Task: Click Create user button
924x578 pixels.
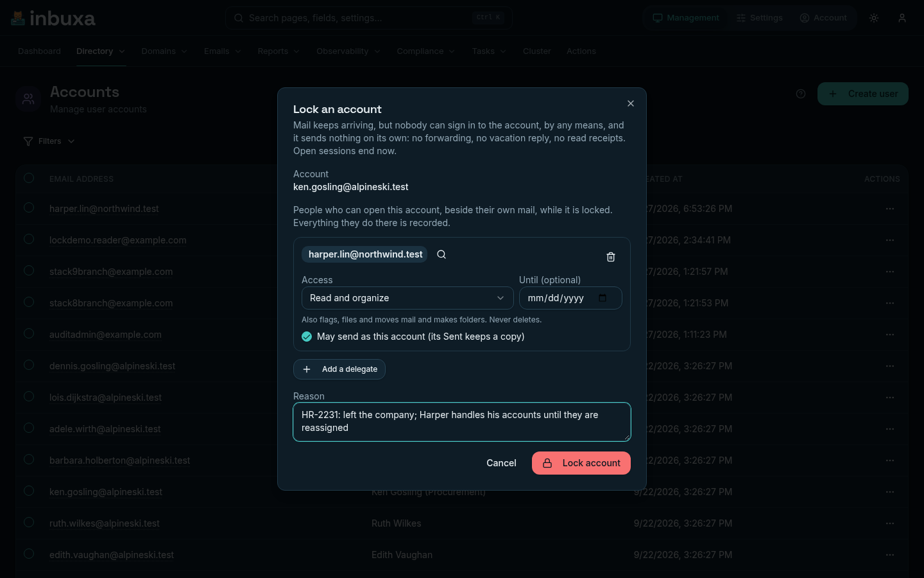Action: tap(863, 94)
